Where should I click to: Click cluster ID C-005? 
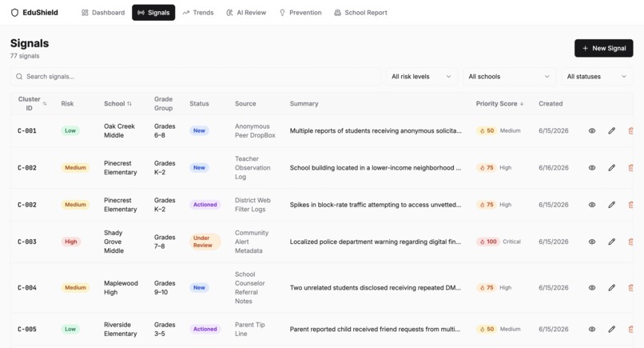click(27, 329)
